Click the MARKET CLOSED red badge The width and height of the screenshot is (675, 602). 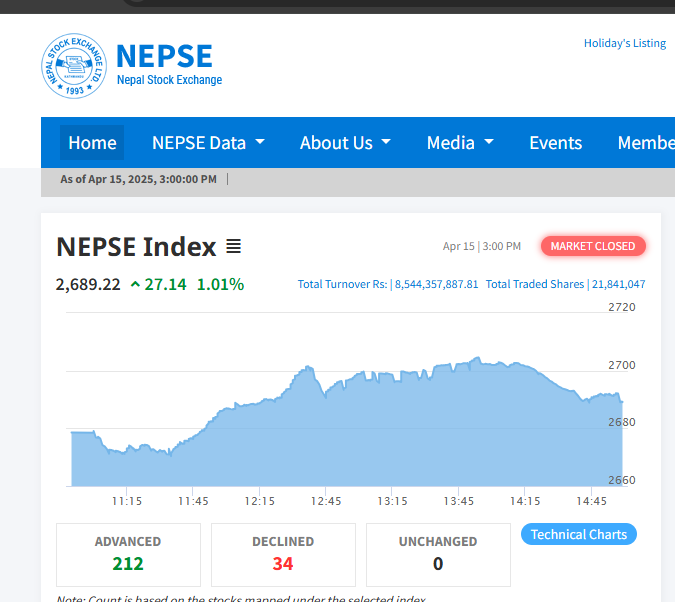tap(593, 246)
